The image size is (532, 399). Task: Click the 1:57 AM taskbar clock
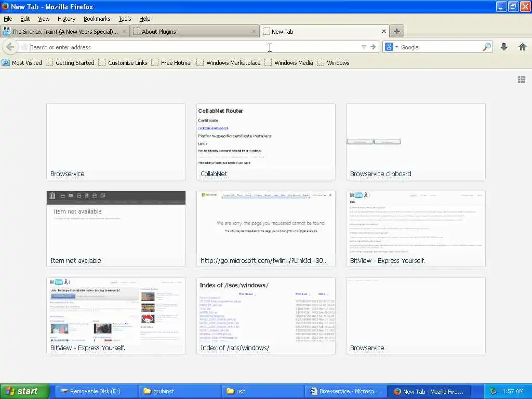pyautogui.click(x=513, y=391)
